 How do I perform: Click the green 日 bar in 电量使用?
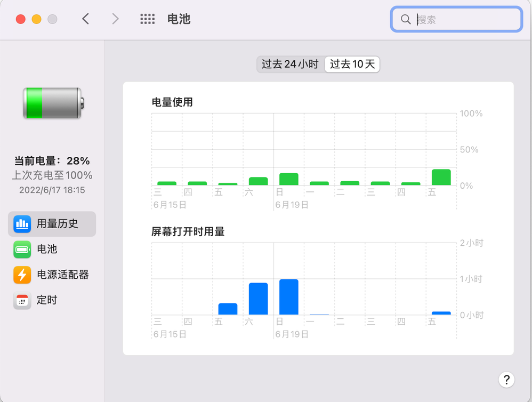(x=289, y=179)
